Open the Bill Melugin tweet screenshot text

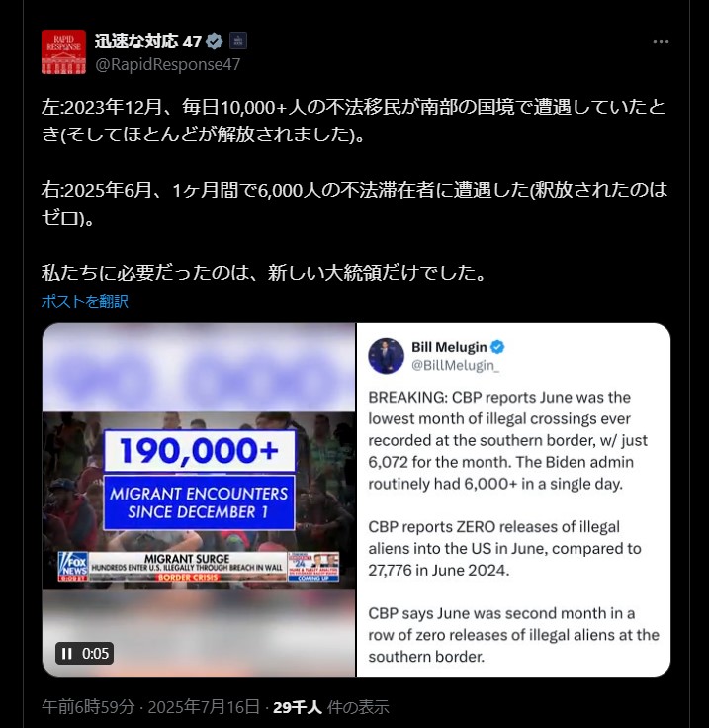tap(513, 527)
